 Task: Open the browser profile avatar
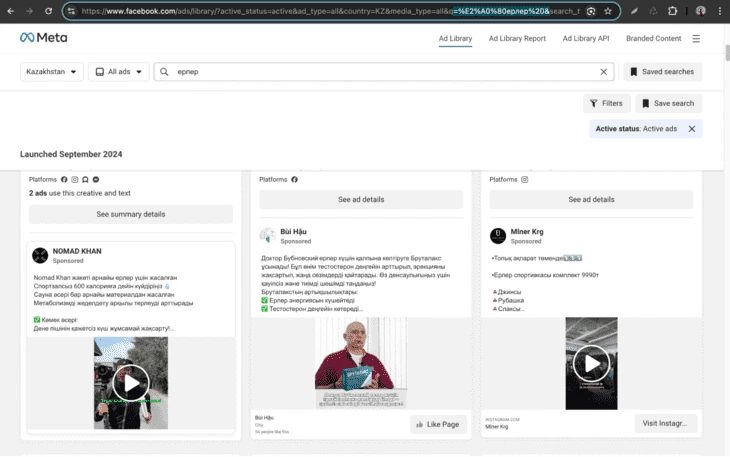(700, 11)
